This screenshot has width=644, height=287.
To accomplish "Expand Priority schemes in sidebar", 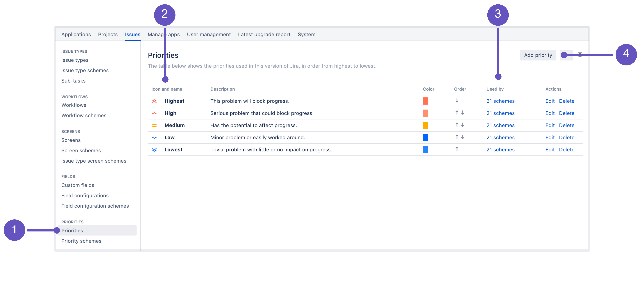I will pyautogui.click(x=81, y=241).
